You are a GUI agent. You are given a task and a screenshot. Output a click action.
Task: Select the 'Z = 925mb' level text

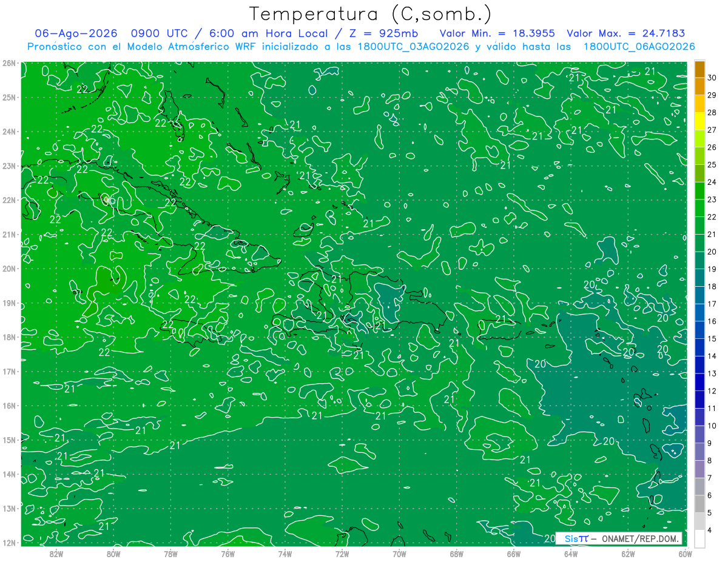coord(385,33)
